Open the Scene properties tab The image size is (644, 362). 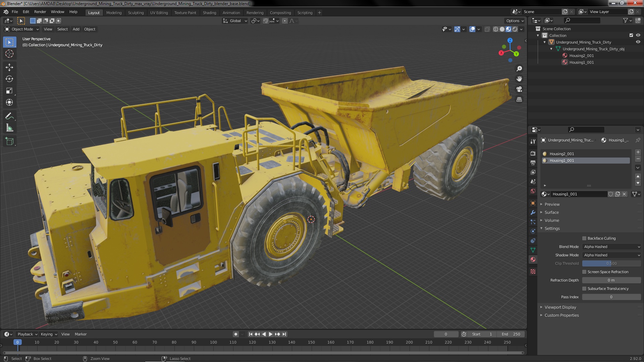click(x=533, y=181)
